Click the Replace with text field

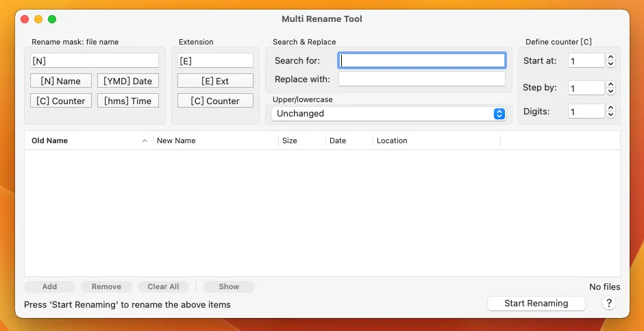pos(422,79)
